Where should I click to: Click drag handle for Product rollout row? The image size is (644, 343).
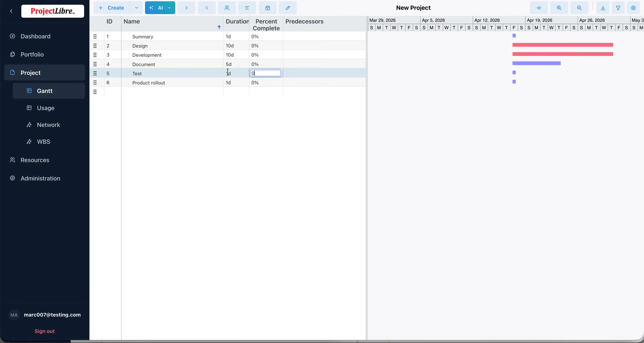95,83
